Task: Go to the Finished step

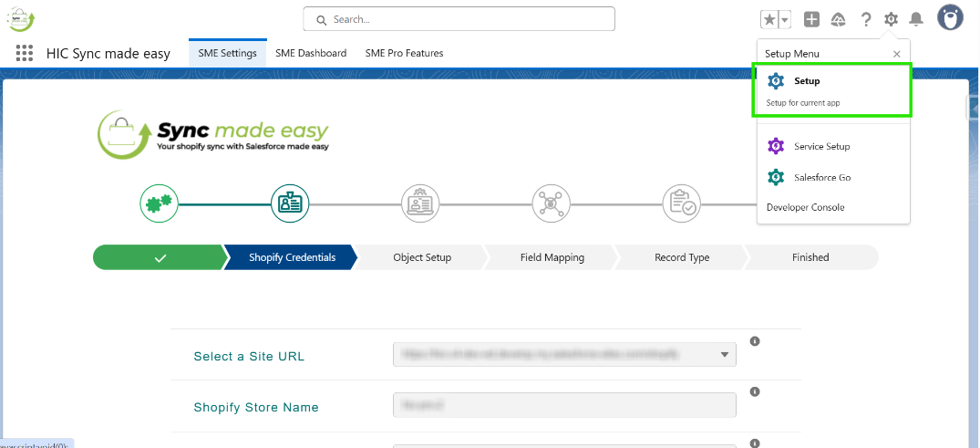Action: coord(810,257)
